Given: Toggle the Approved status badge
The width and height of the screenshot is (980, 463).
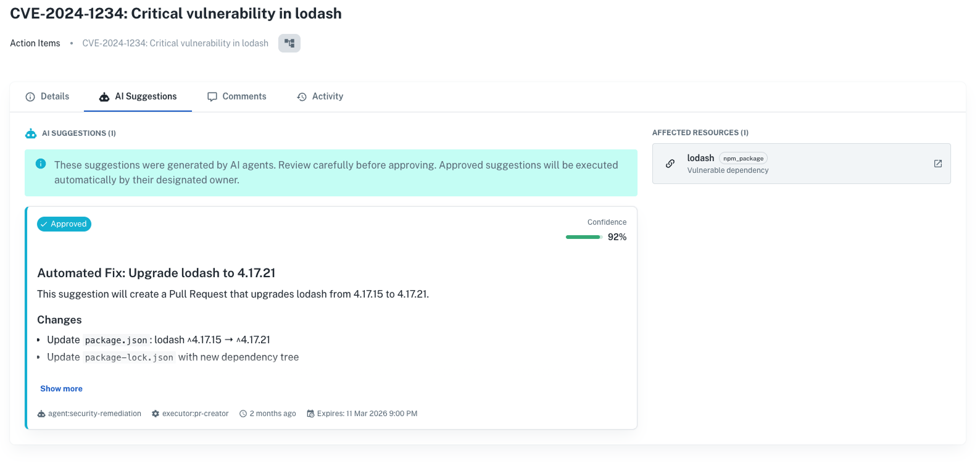Looking at the screenshot, I should coord(64,223).
